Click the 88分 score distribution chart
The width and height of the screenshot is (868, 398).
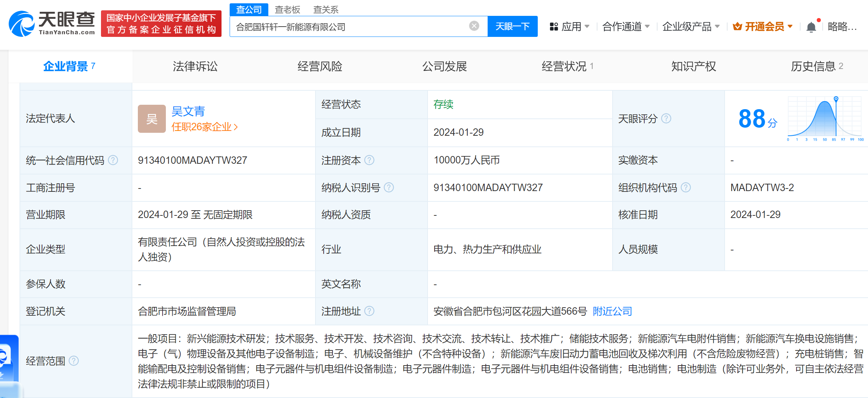(x=826, y=119)
